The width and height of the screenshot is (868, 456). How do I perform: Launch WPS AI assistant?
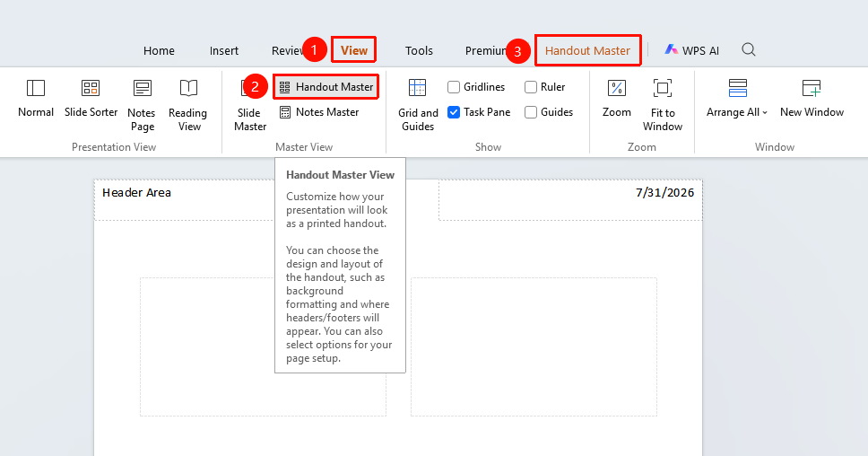pyautogui.click(x=692, y=50)
